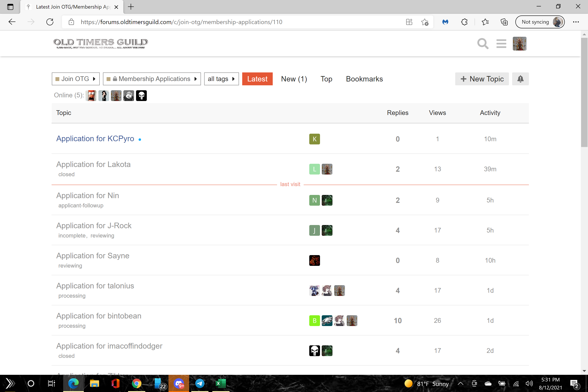Switch to the New (1) tab
The height and width of the screenshot is (392, 588).
point(294,79)
